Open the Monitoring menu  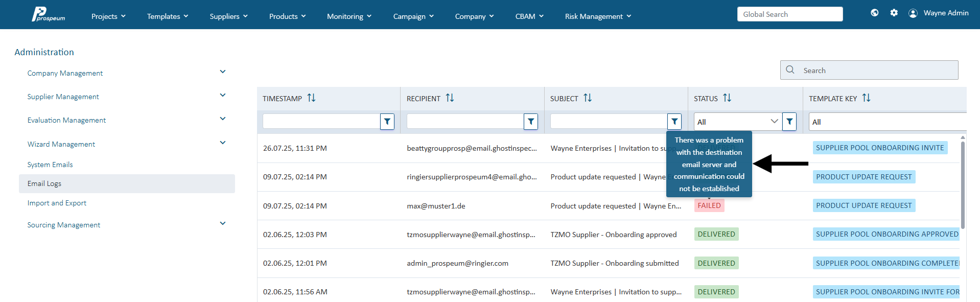coord(349,16)
